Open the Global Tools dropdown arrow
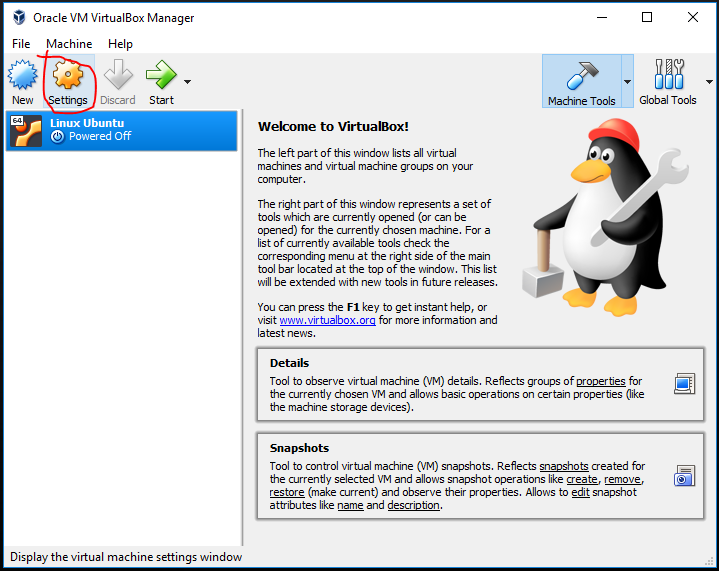 click(x=709, y=82)
